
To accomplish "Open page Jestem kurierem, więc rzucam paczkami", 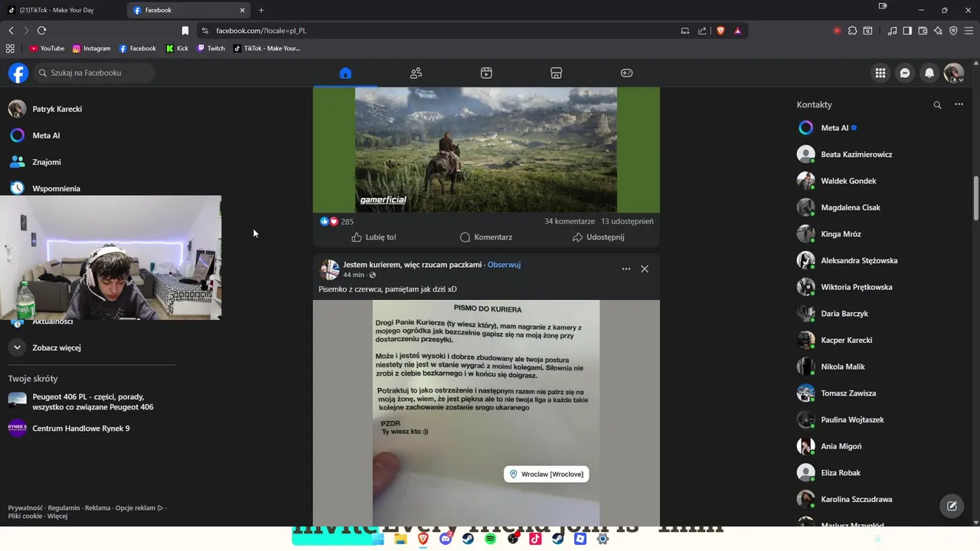I will click(x=412, y=265).
